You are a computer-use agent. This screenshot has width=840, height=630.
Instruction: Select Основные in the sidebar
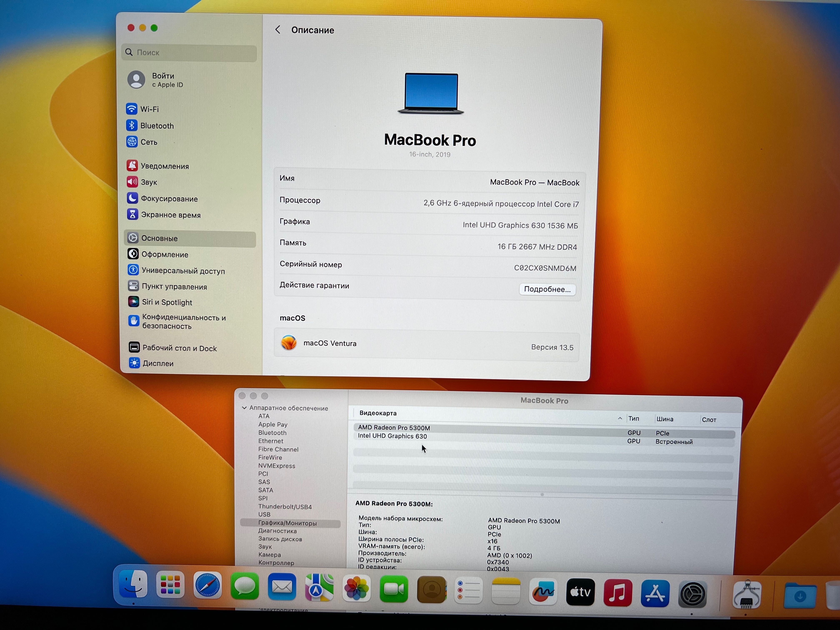(190, 239)
